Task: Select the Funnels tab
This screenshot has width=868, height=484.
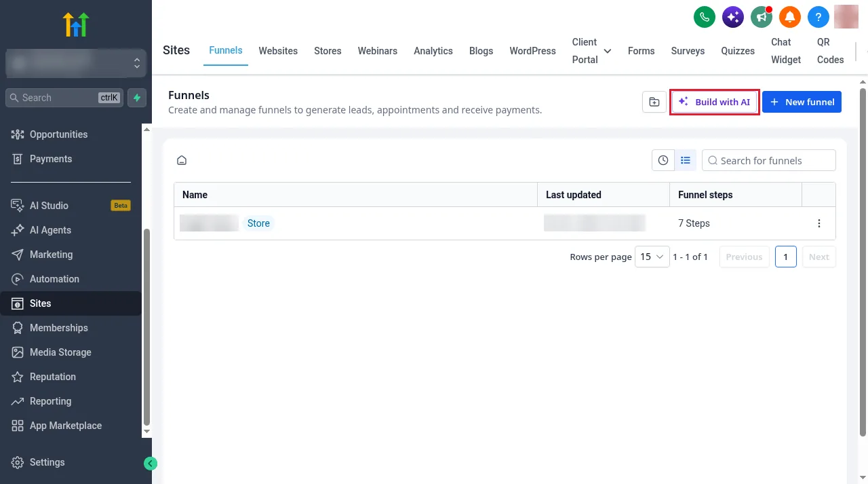Action: (226, 51)
